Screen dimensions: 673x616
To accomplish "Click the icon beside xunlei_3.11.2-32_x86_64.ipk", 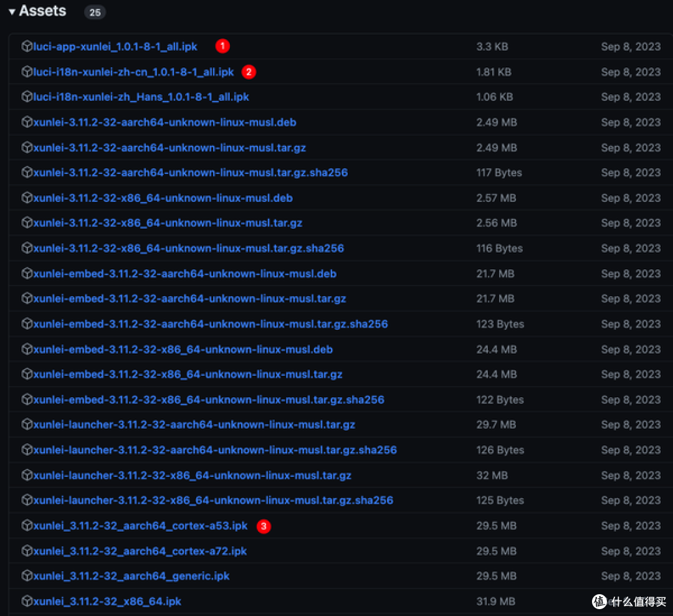I will coord(27,600).
